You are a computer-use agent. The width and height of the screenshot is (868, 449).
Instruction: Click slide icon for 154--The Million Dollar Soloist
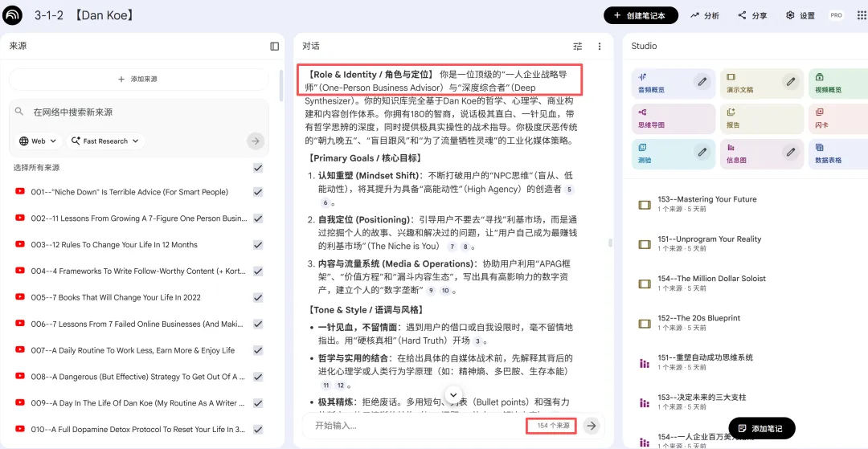pos(645,284)
